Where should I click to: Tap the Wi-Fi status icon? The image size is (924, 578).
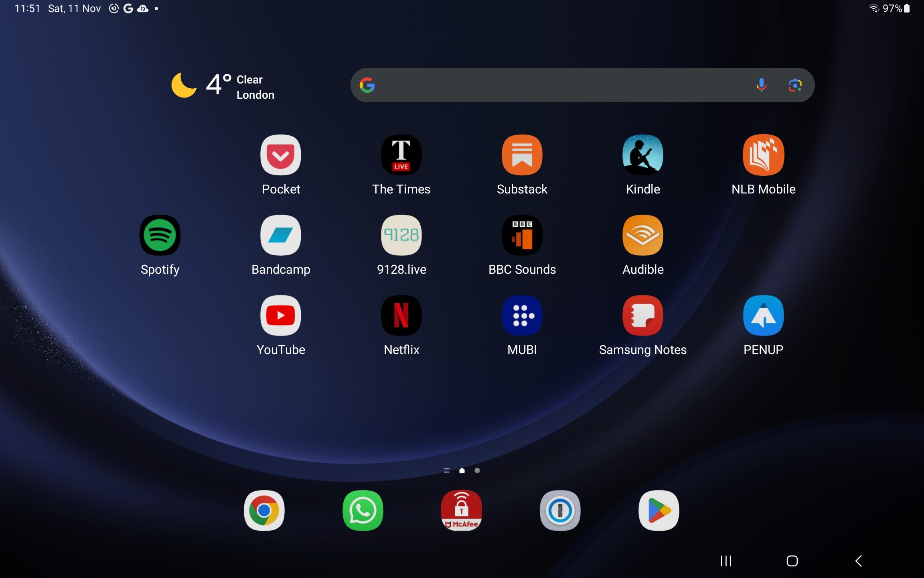[x=874, y=8]
